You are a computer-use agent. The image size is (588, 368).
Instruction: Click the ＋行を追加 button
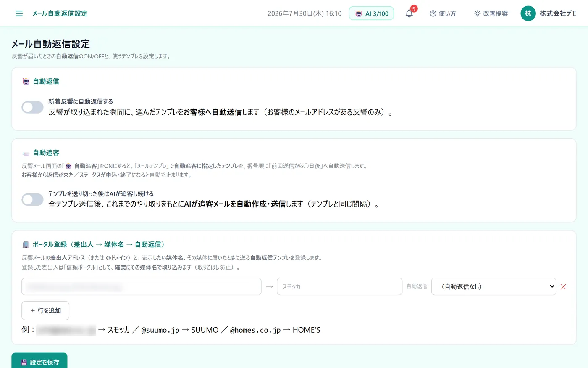coord(45,310)
